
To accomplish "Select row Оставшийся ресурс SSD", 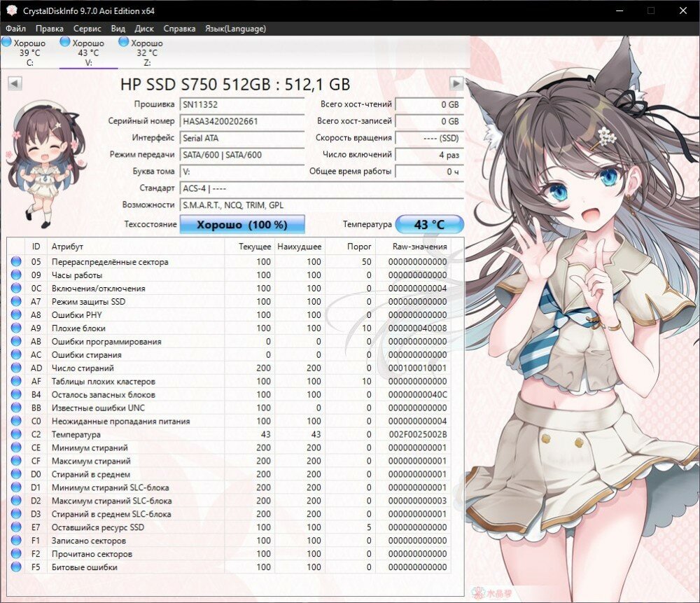I will coord(229,527).
